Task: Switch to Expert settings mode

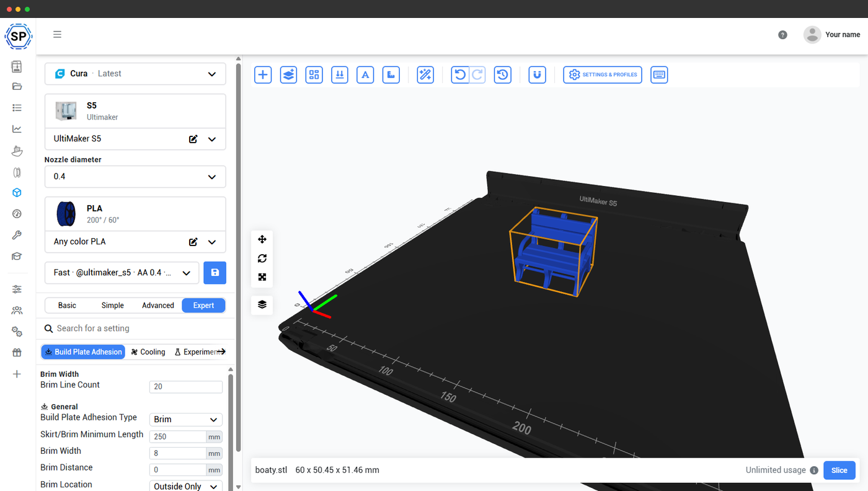Action: (203, 306)
